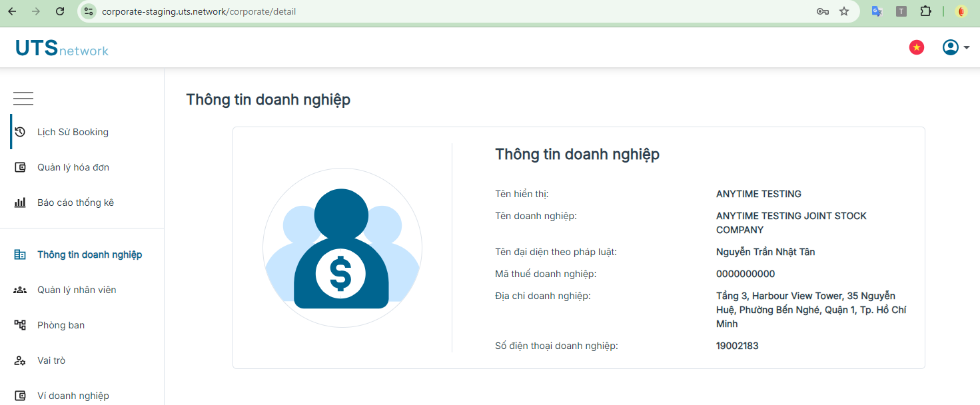Select the tax code 0000000000
The width and height of the screenshot is (980, 405).
[x=745, y=274]
